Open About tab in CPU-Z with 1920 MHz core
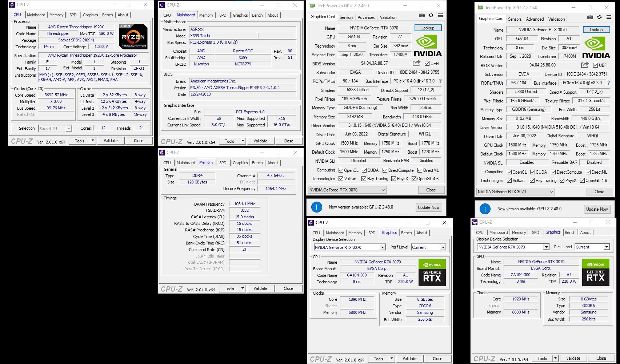The height and width of the screenshot is (364, 620). (x=585, y=232)
